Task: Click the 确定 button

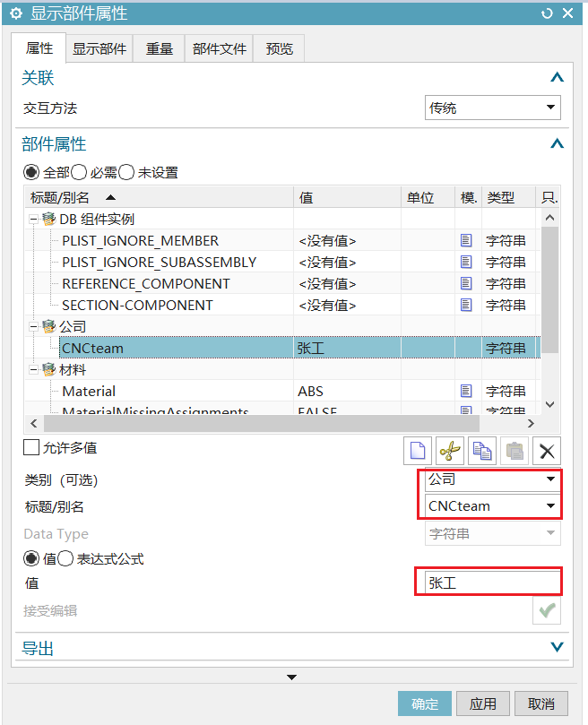Action: (425, 703)
